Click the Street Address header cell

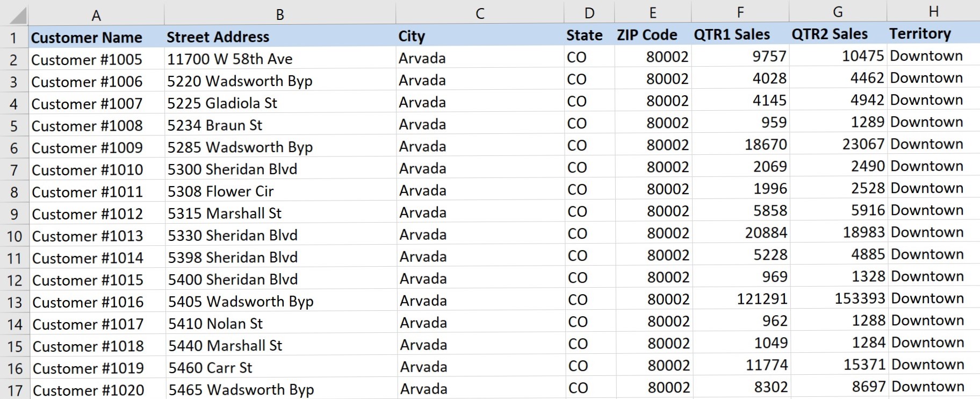click(x=218, y=37)
